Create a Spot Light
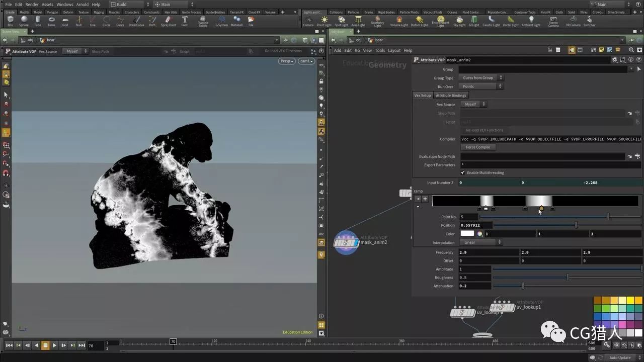 pos(341,21)
